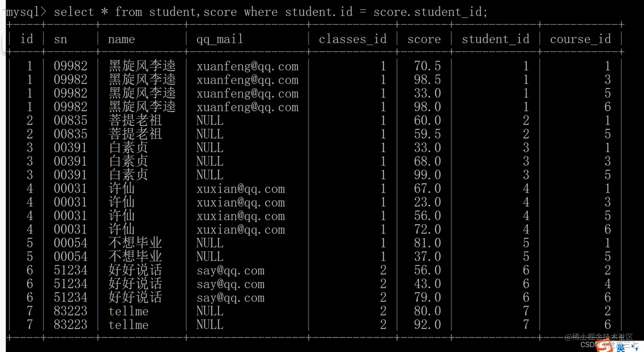Click the id column header

26,39
